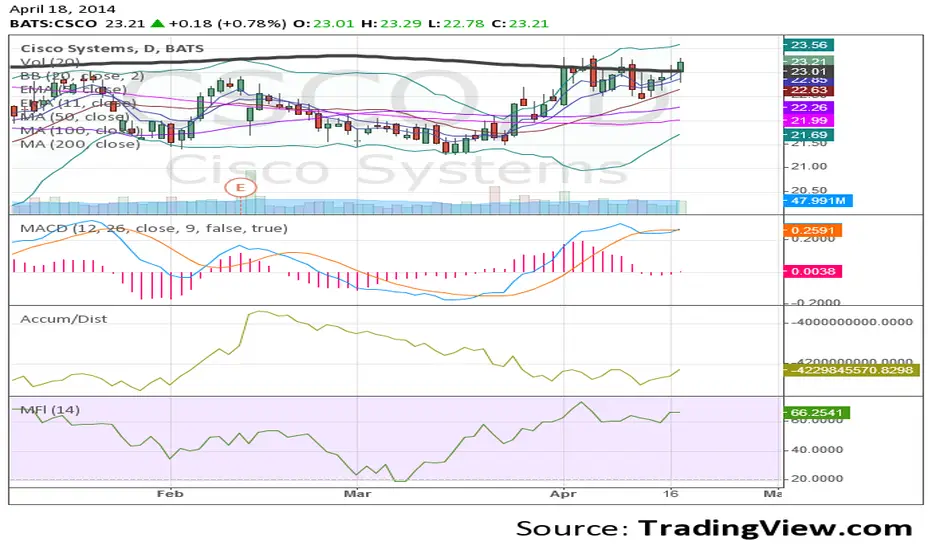The width and height of the screenshot is (932, 550).
Task: Click the 21.69 lower band label
Action: (x=809, y=135)
